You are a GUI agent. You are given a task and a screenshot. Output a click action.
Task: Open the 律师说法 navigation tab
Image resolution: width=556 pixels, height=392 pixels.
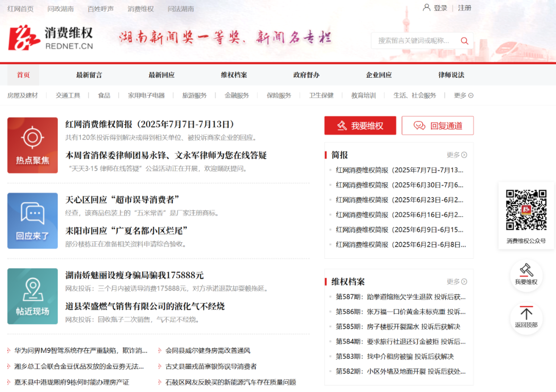point(451,75)
